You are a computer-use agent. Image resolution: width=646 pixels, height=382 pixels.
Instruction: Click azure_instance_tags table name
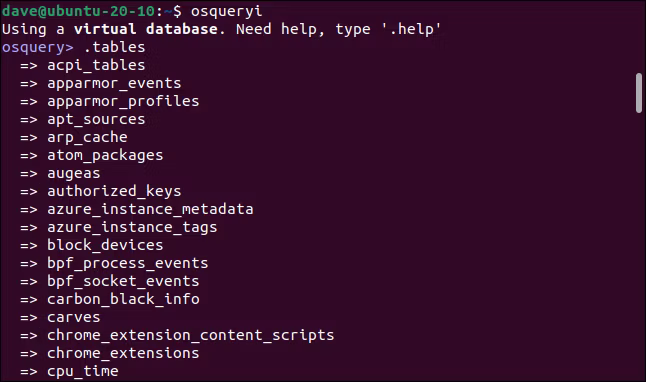(x=132, y=227)
